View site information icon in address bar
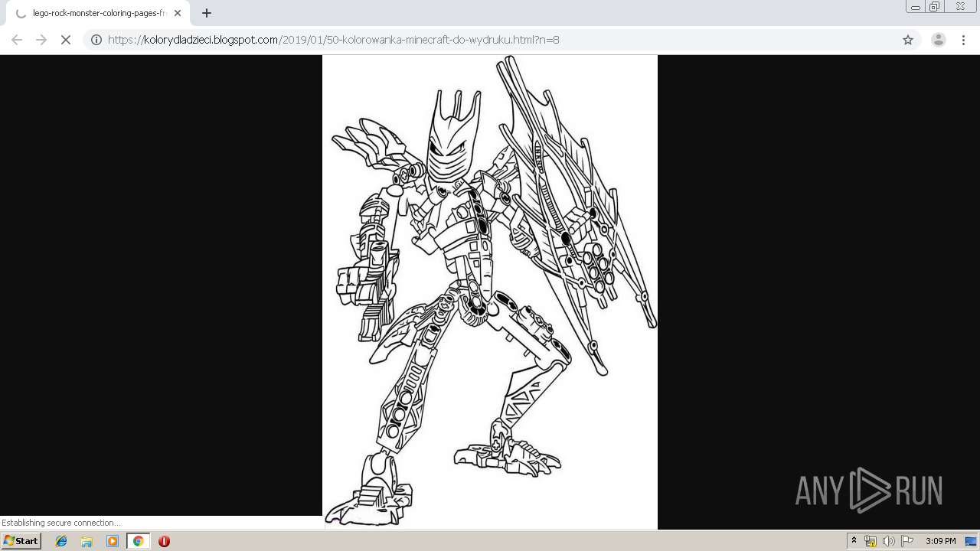 96,40
